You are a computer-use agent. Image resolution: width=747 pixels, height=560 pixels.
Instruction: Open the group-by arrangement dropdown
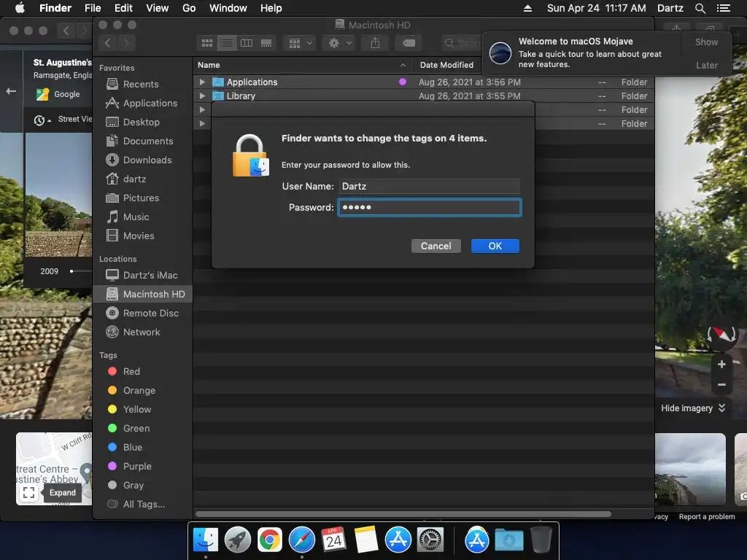[x=300, y=43]
